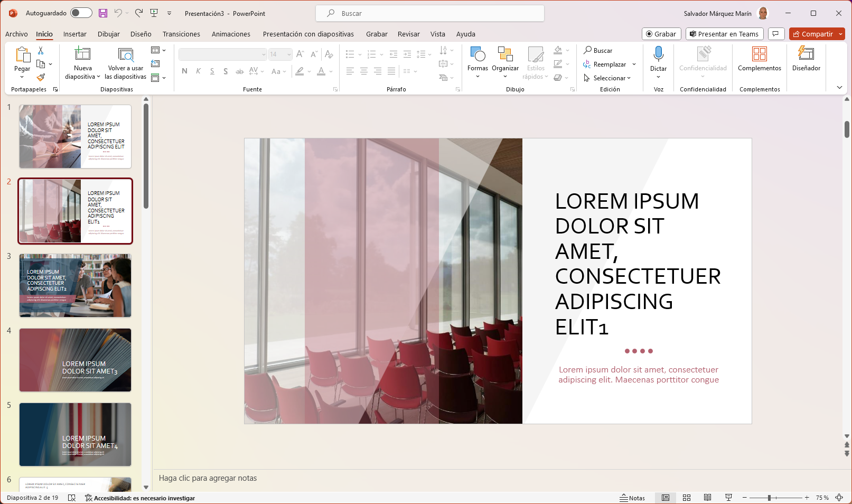The height and width of the screenshot is (504, 852).
Task: Click zoom out minus button
Action: (745, 498)
